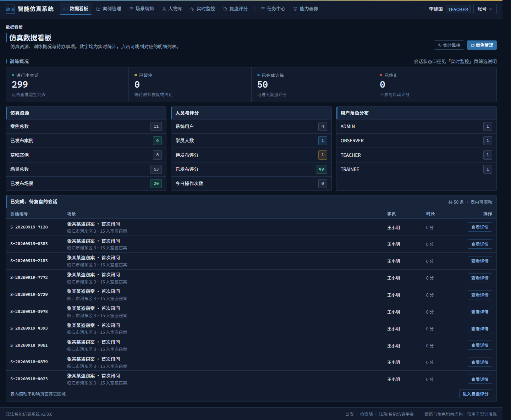Click the 今日操作次数 row
511x420 pixels.
(251, 183)
